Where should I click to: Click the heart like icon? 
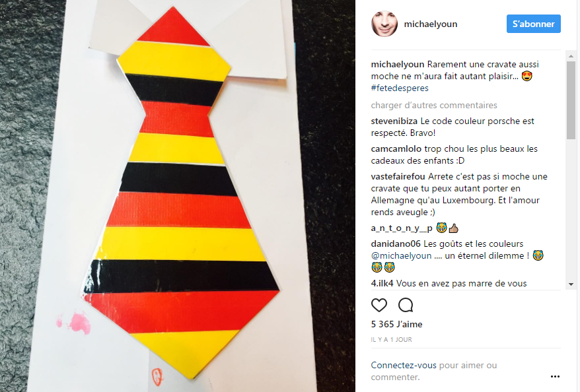379,305
